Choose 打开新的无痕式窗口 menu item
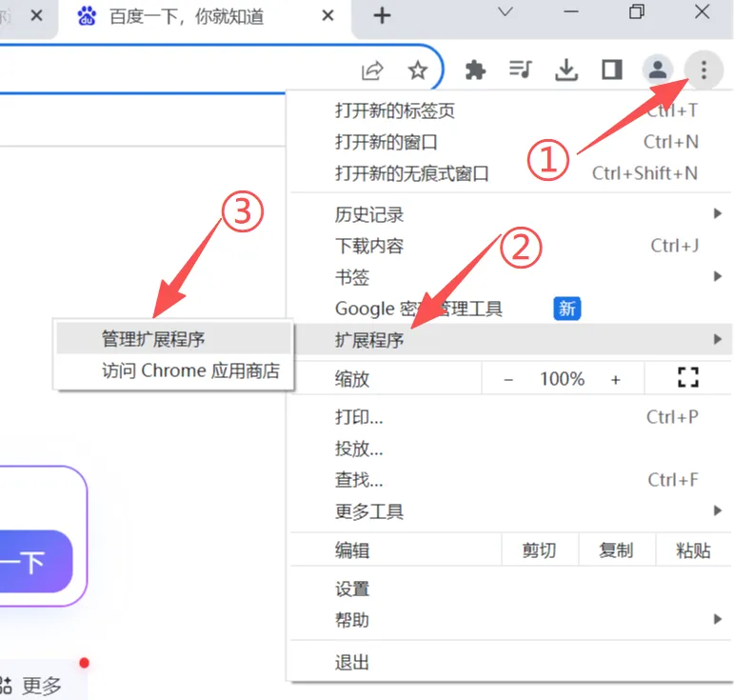 tap(511, 173)
